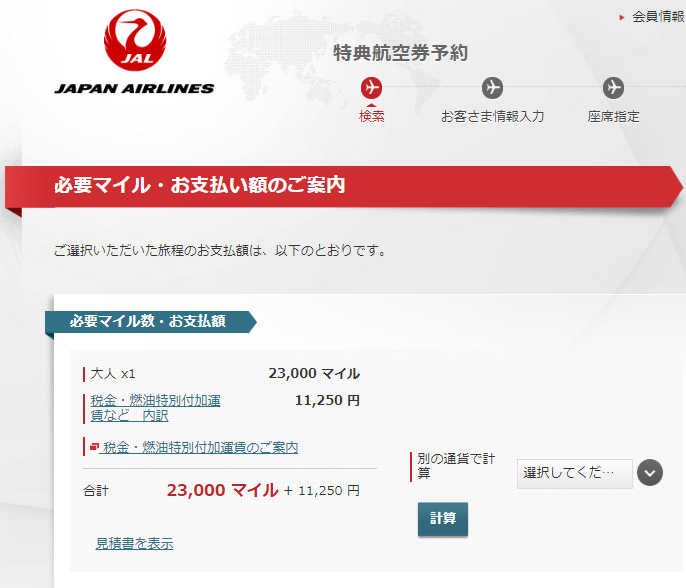Click the red window icon before 税金・燃油特別付加運賃のご案内
This screenshot has width=686, height=588.
click(x=94, y=447)
